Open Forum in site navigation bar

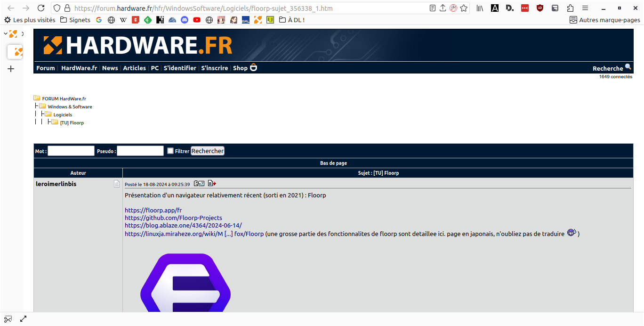tap(46, 68)
